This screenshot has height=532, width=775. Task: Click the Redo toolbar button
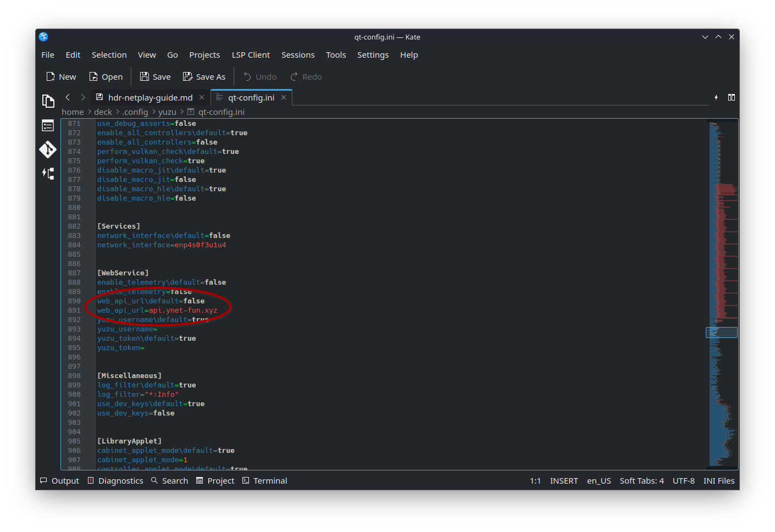click(306, 77)
